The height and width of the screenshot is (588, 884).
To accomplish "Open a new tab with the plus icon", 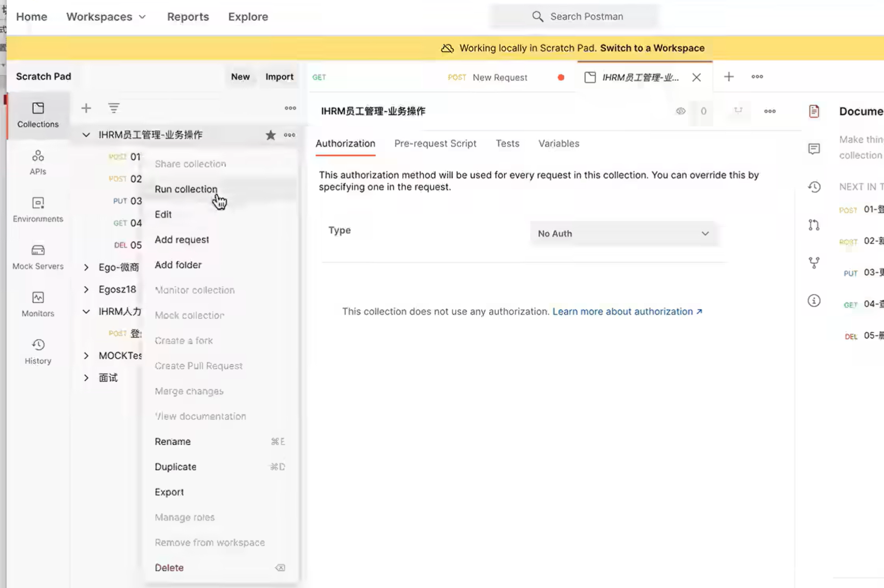I will pos(729,77).
